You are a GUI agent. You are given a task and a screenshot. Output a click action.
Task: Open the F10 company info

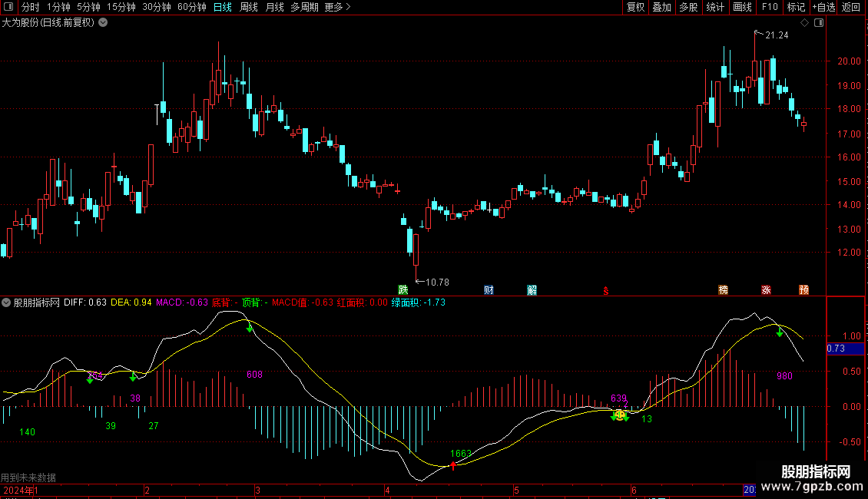click(770, 7)
